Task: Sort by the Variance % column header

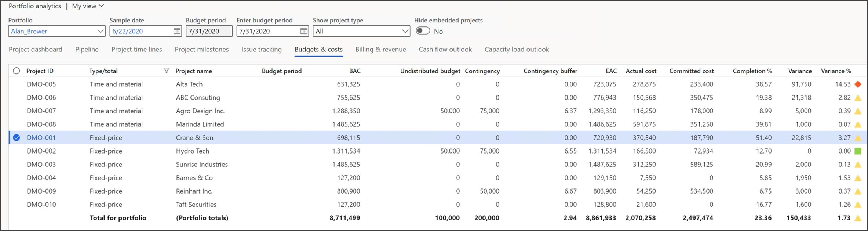Action: [x=836, y=71]
